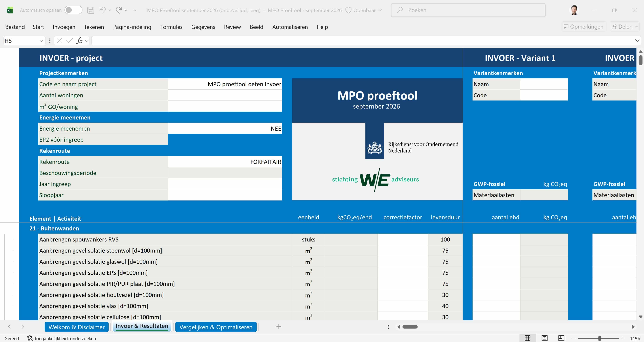The image size is (644, 342).
Task: Open the Openbaar sensitivity label dropdown
Action: click(364, 10)
